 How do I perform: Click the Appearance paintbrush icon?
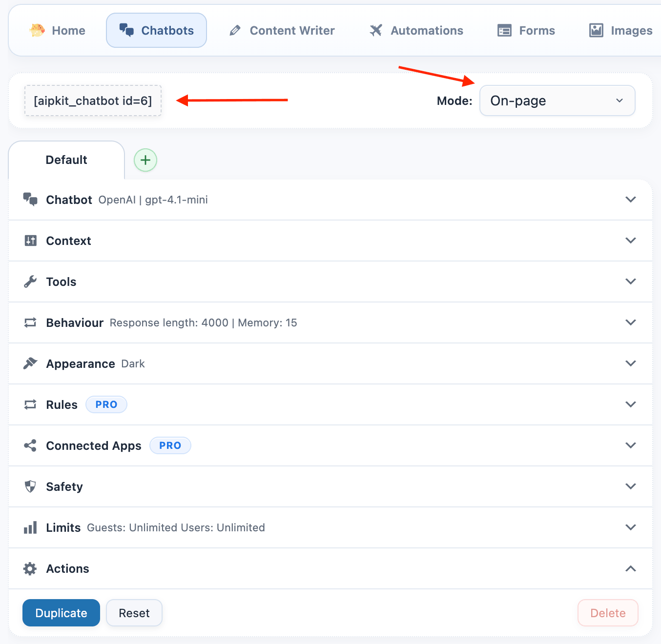[30, 363]
